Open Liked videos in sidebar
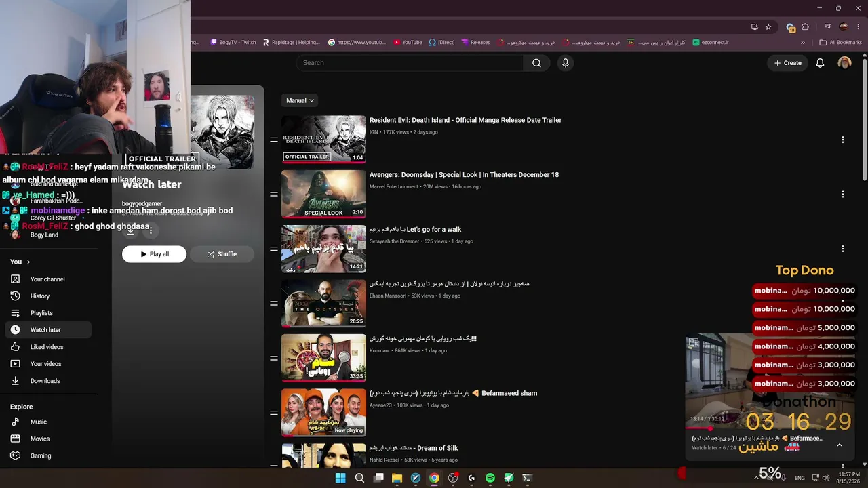The height and width of the screenshot is (488, 868). point(47,347)
